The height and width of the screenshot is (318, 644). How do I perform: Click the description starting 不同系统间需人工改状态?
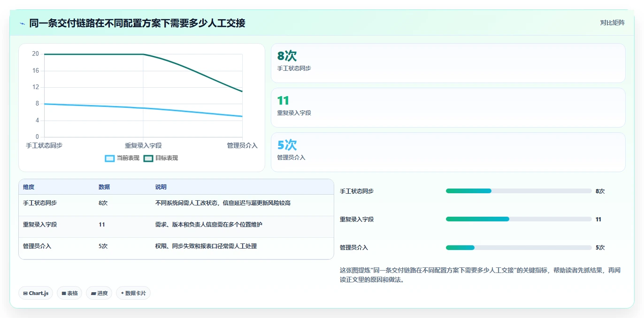point(223,203)
